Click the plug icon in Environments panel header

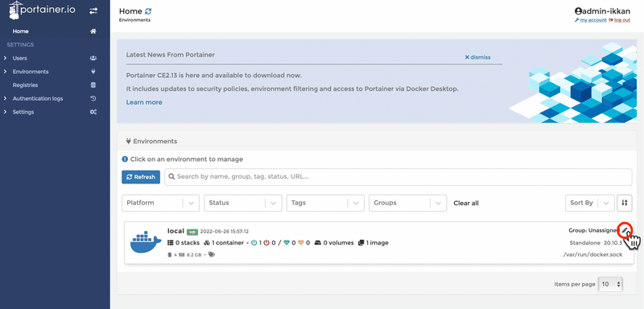tap(129, 141)
